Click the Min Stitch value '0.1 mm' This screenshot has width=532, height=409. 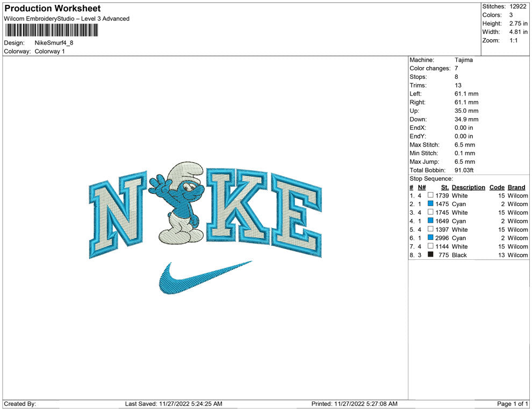[x=465, y=153]
